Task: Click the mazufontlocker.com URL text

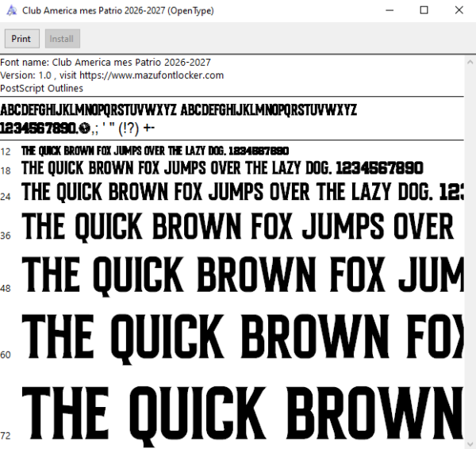Action: (x=152, y=75)
